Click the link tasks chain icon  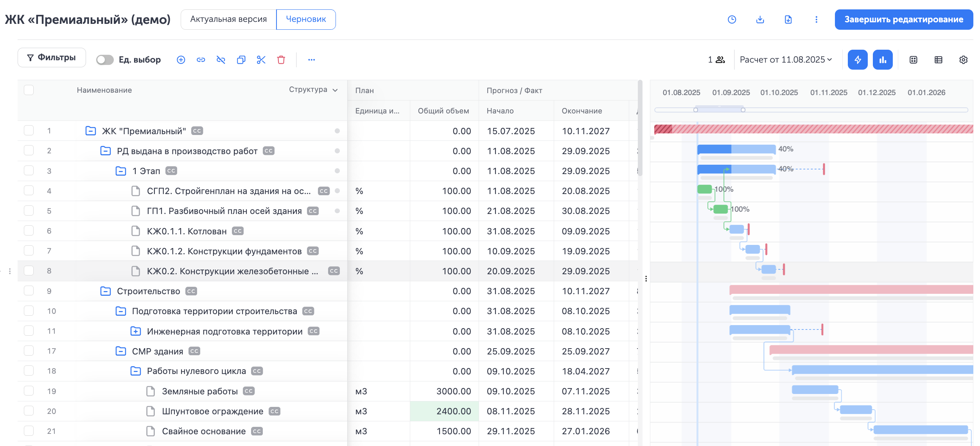pos(201,60)
